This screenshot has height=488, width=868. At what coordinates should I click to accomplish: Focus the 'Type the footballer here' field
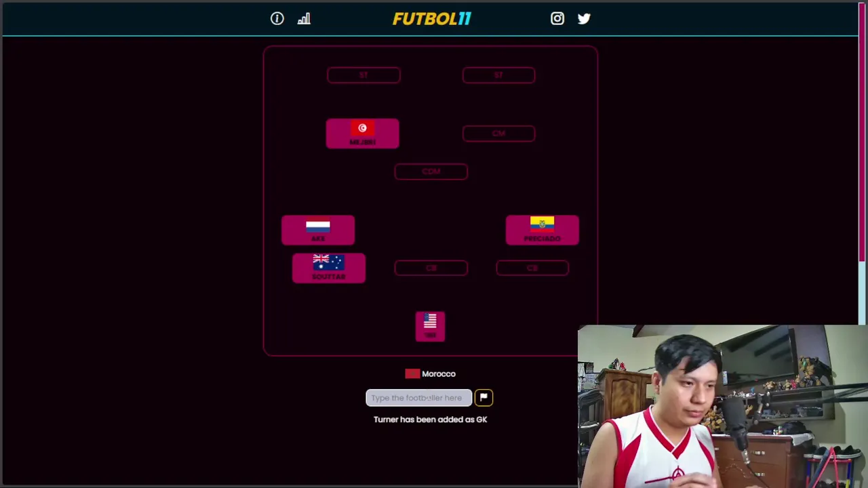point(419,398)
